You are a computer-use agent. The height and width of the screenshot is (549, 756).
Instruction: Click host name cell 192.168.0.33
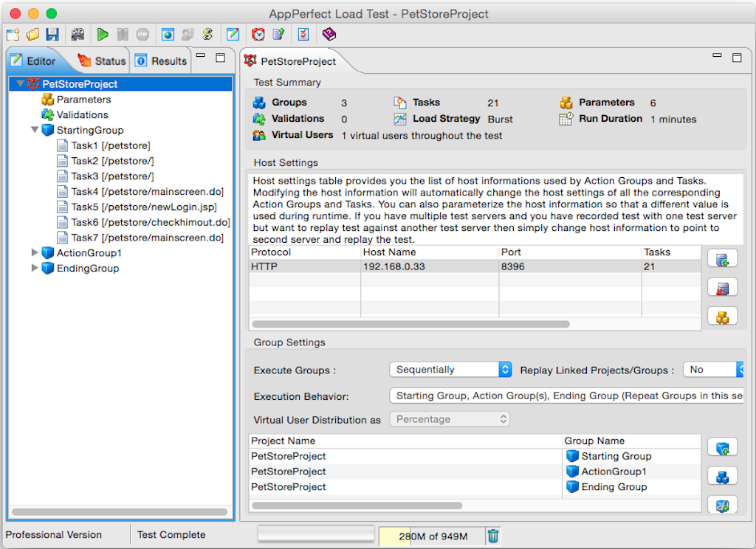[x=430, y=266]
